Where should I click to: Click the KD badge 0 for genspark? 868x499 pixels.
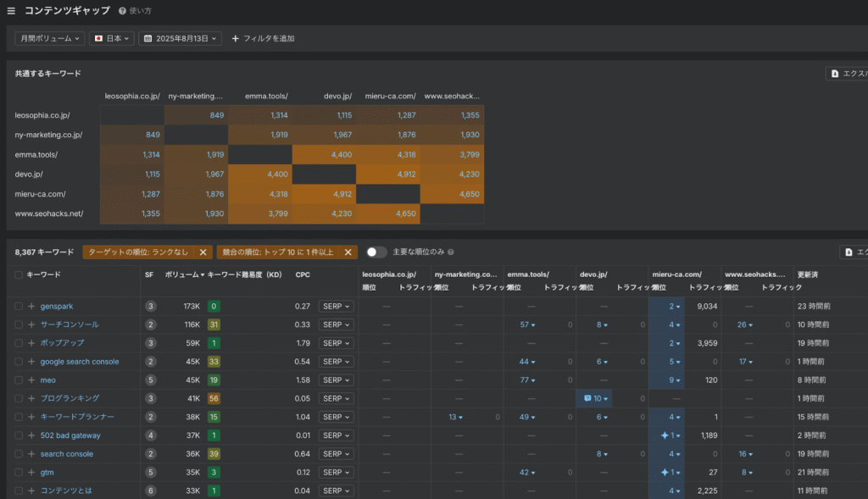(x=214, y=306)
